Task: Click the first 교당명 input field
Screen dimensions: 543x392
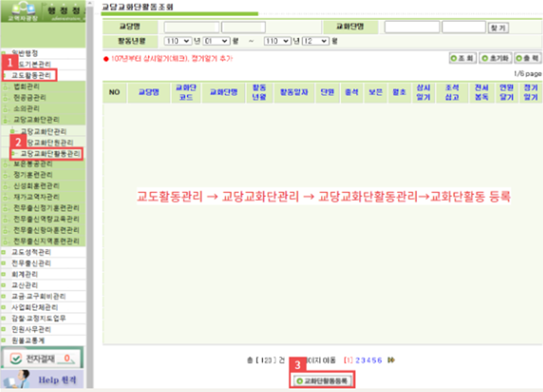Action: click(191, 27)
